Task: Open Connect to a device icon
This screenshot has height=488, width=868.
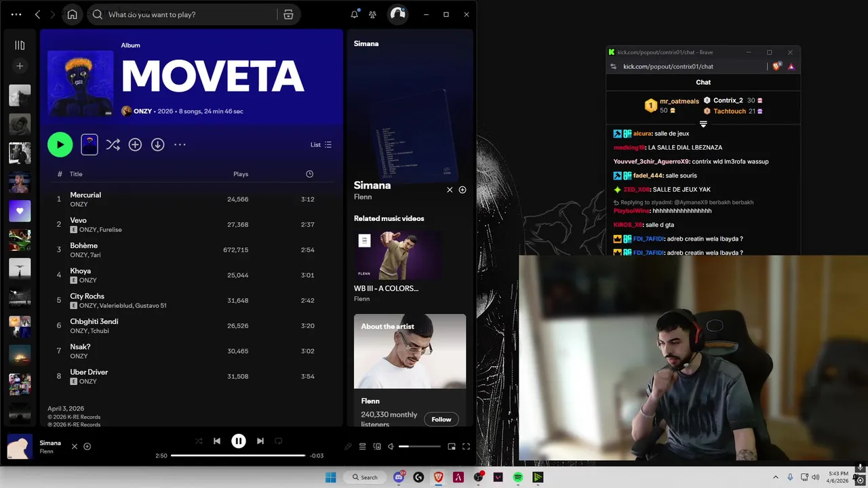Action: click(377, 446)
